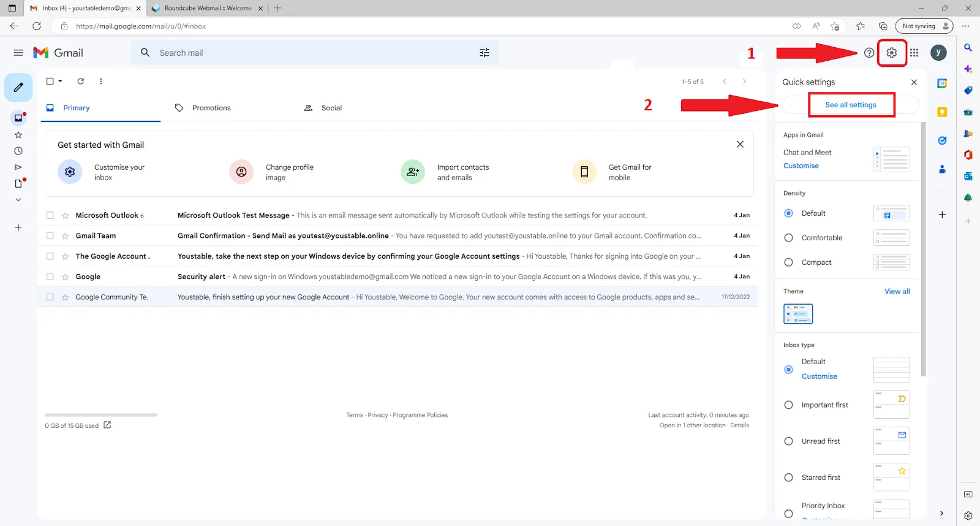Screen dimensions: 980x526
Task: Star the Gmail Team email
Action: 65,236
